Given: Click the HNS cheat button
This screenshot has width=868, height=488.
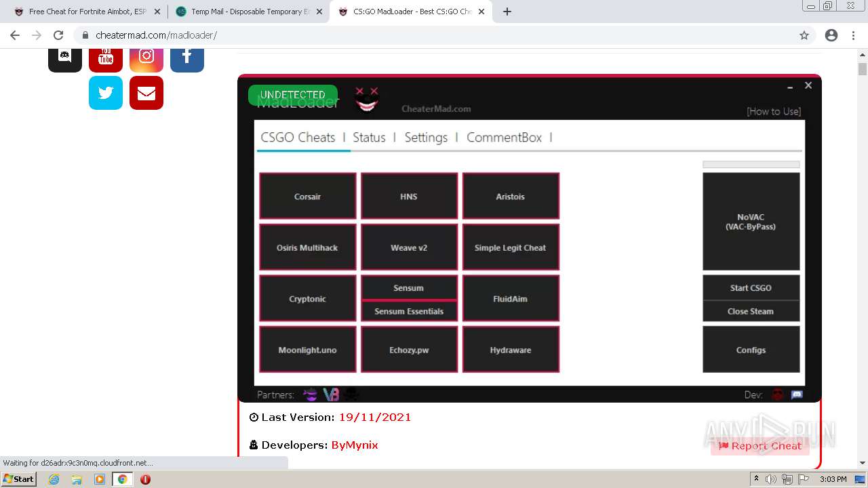Looking at the screenshot, I should click(x=409, y=197).
